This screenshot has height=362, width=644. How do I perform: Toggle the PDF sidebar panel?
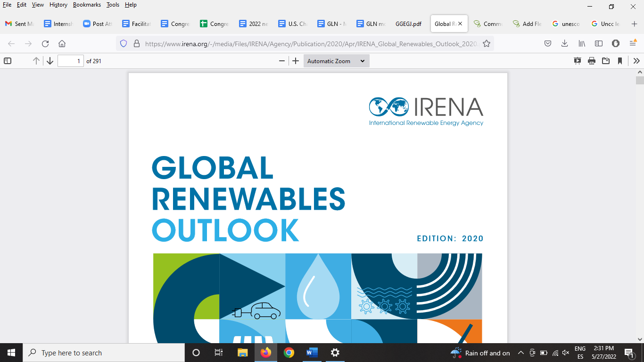(8, 61)
